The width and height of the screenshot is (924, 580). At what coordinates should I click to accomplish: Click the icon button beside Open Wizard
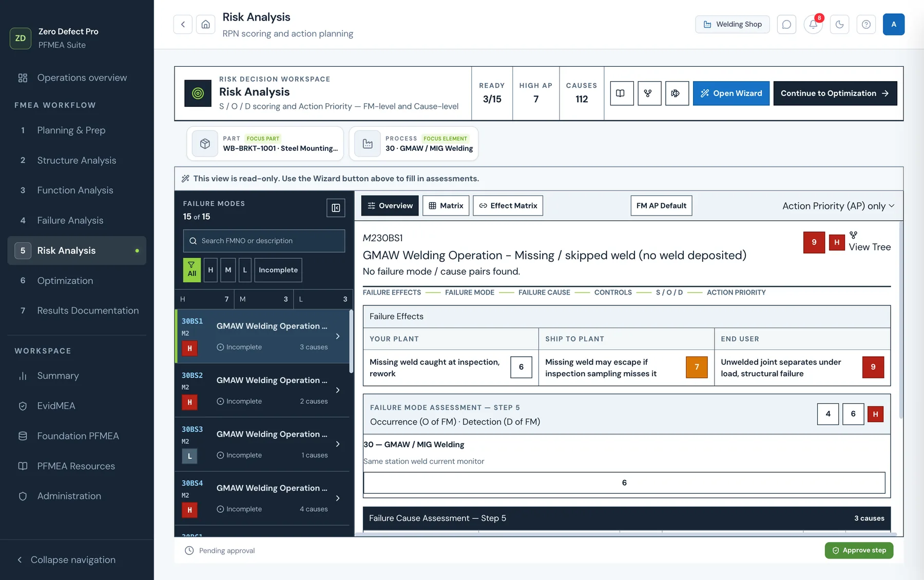click(x=677, y=93)
